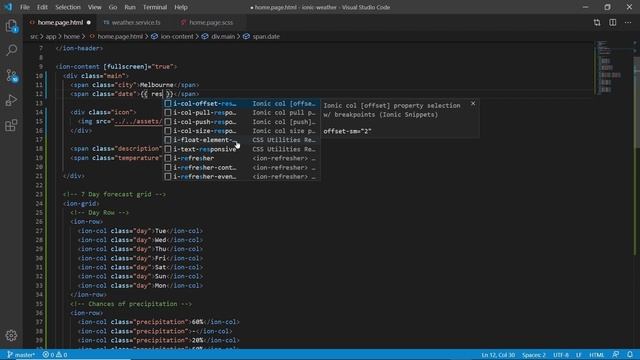Change encoding via UTF-8
640x360 pixels.
(561, 355)
